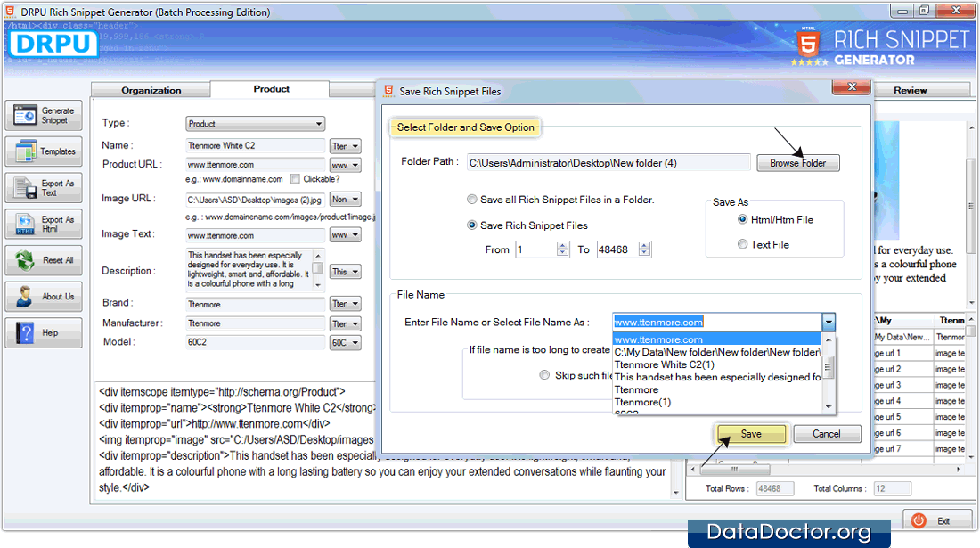The image size is (980, 548).
Task: Open the dropdown beside Manufacturer field
Action: pos(345,323)
